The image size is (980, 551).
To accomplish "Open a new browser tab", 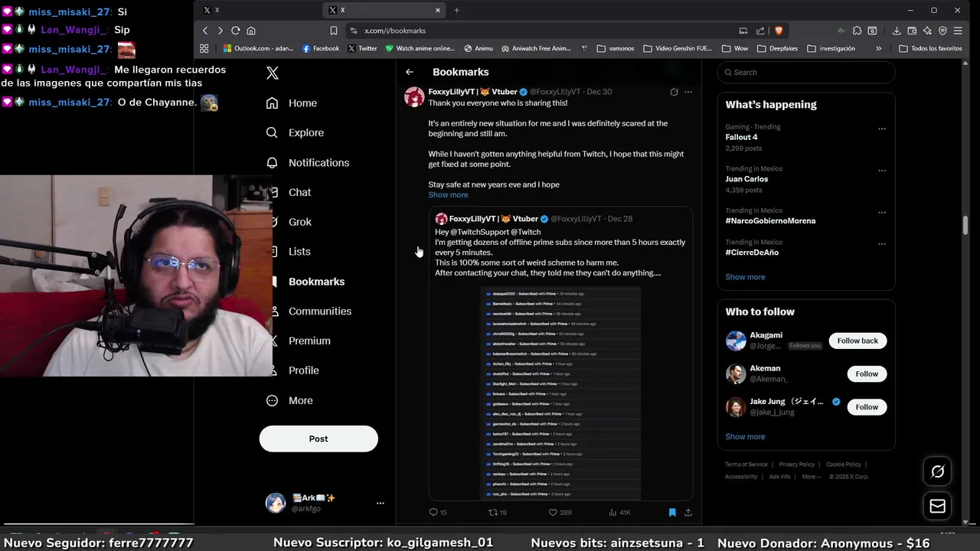I will 456,10.
